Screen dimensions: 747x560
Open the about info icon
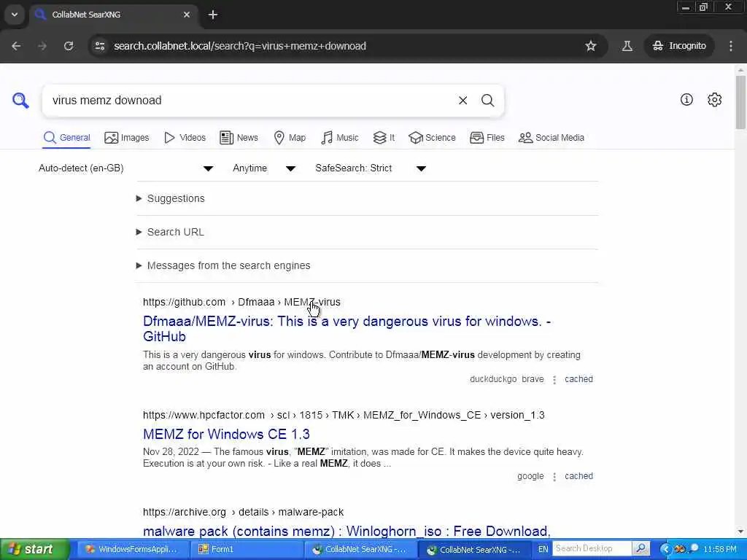click(x=686, y=99)
